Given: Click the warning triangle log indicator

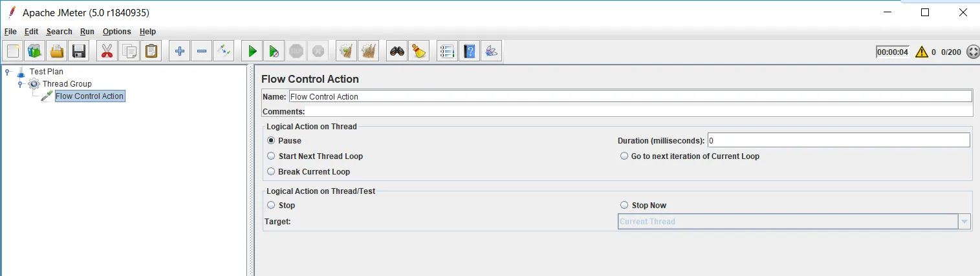Looking at the screenshot, I should (921, 52).
